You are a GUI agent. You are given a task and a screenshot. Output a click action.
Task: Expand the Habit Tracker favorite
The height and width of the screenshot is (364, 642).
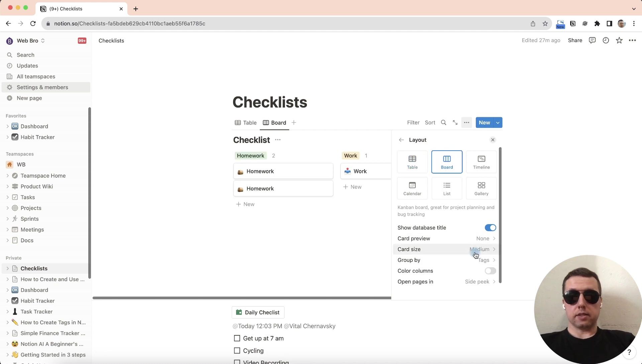point(7,137)
